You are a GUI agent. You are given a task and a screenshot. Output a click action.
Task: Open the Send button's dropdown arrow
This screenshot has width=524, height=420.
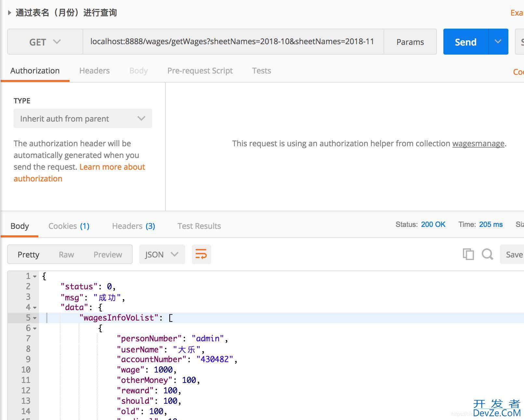pos(498,42)
